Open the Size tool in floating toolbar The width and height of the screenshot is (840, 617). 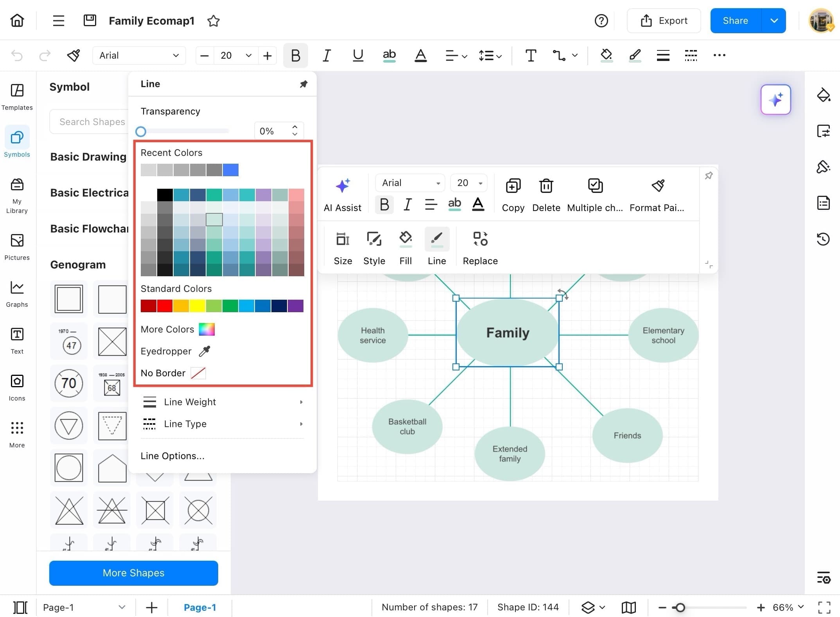(343, 239)
